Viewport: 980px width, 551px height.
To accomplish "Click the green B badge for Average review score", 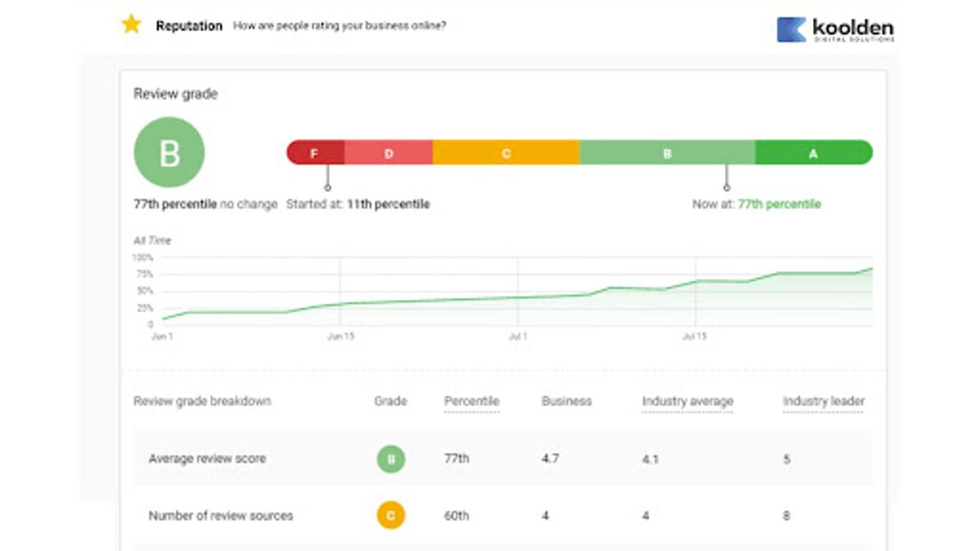I will pos(391,459).
